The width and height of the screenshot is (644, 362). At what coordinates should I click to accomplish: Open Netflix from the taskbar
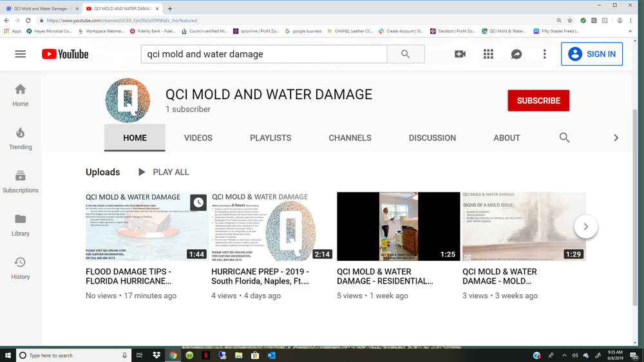click(206, 356)
